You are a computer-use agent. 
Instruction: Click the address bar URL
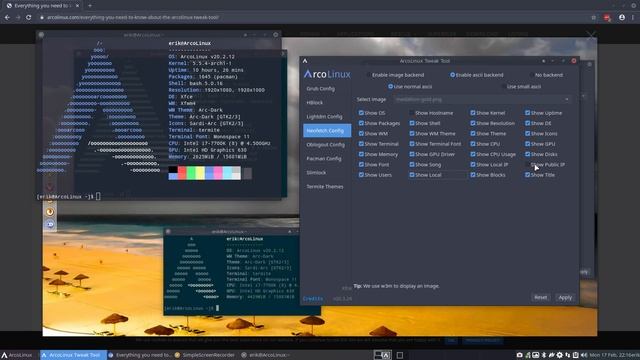[133, 18]
